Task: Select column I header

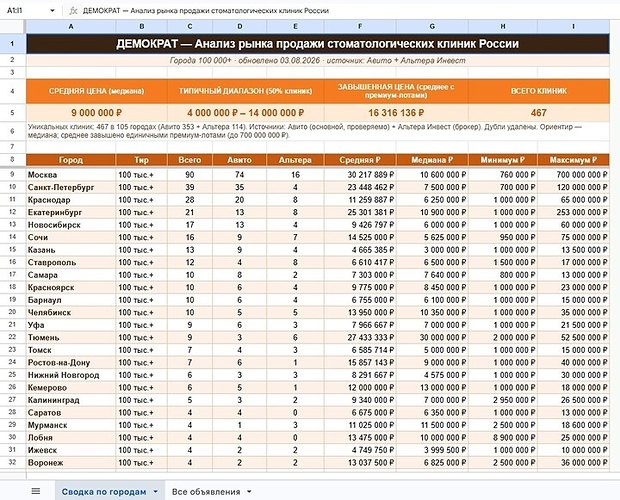Action: click(573, 26)
